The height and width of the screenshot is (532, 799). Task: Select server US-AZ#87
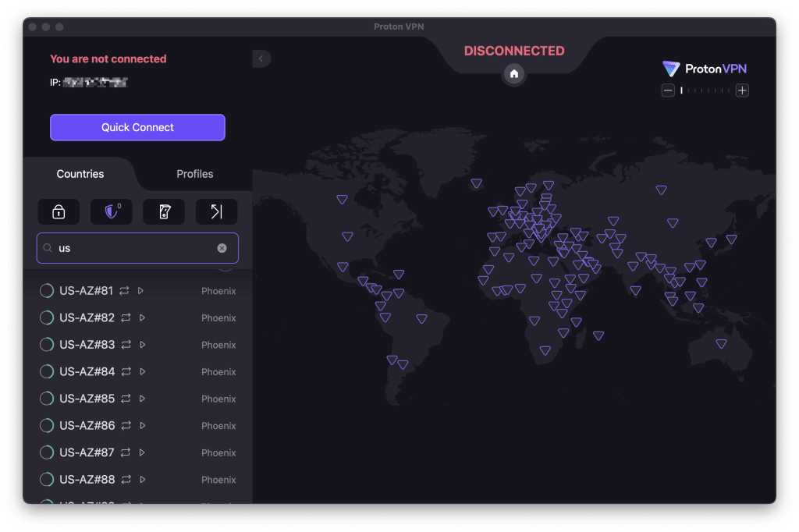point(137,452)
